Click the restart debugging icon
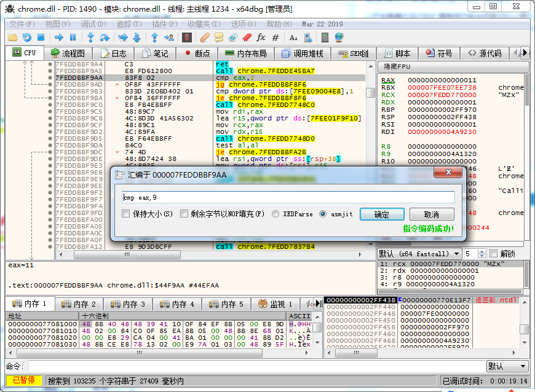 tap(27, 37)
